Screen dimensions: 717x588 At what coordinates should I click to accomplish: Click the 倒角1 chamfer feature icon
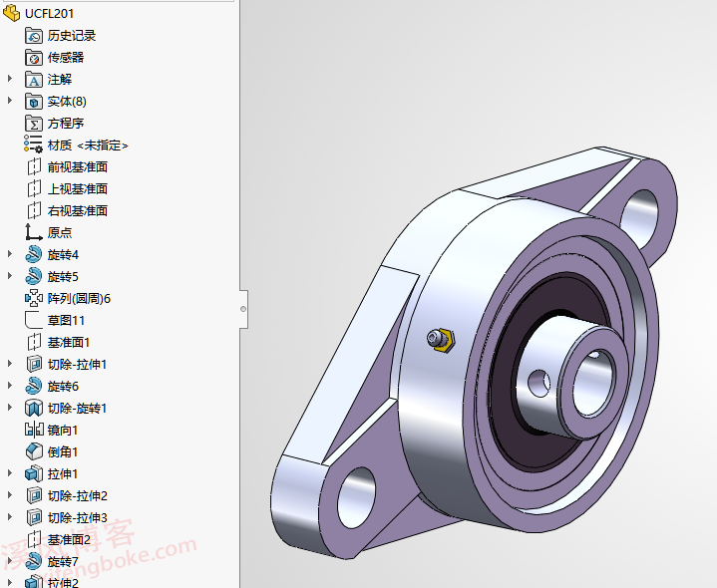(x=34, y=451)
